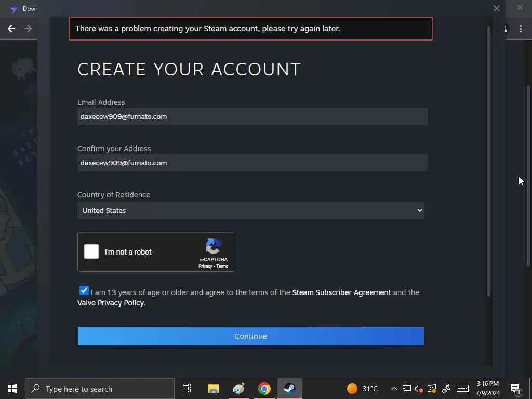532x399 pixels.
Task: Untick the 13 years of age agreement checkbox
Action: 84,291
